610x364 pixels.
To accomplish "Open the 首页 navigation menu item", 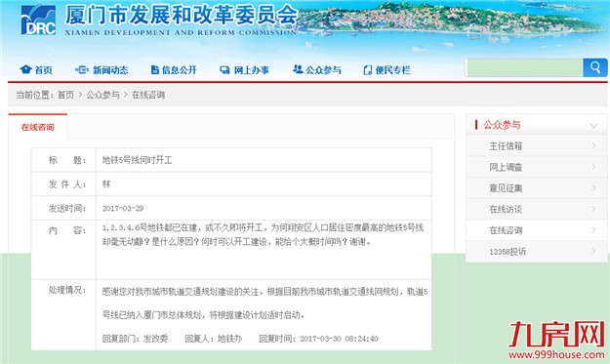I will click(x=44, y=70).
